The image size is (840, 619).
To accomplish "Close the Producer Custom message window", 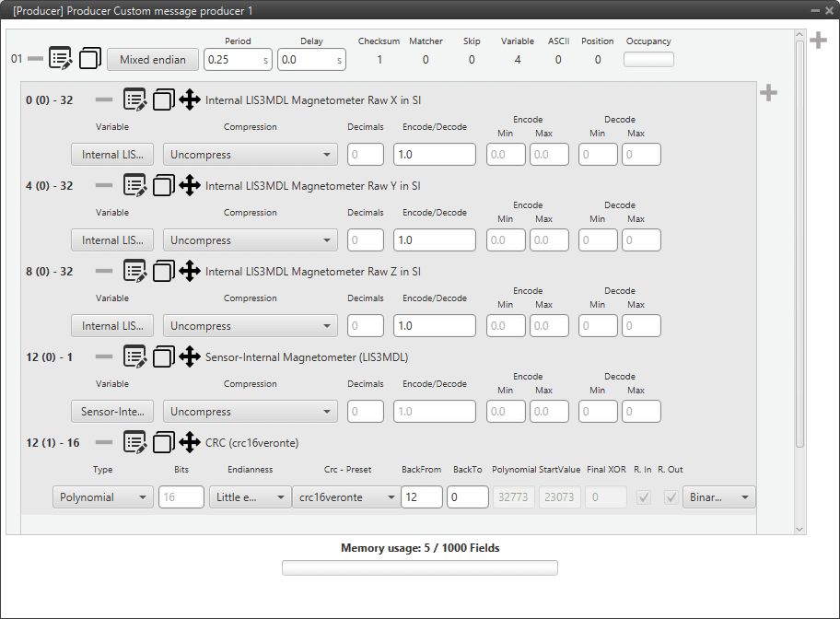I will pos(829,11).
